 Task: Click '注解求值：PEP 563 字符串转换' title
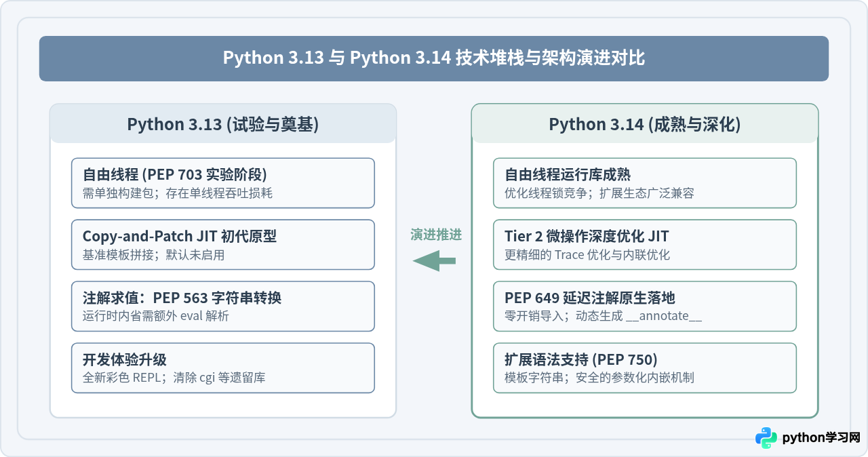coord(182,298)
